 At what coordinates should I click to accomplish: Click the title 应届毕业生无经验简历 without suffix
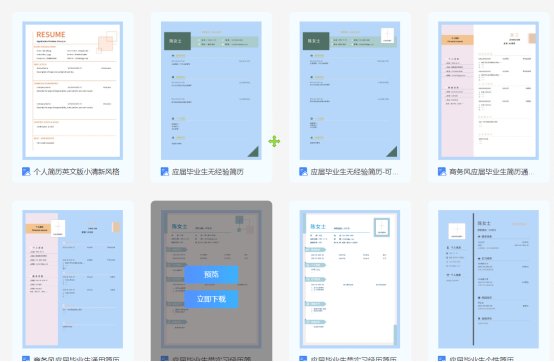click(x=208, y=172)
